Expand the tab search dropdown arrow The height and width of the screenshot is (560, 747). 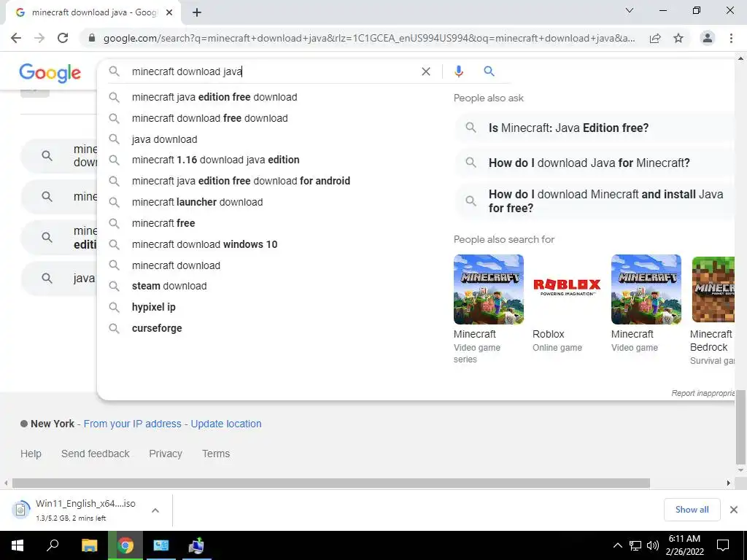tap(630, 10)
